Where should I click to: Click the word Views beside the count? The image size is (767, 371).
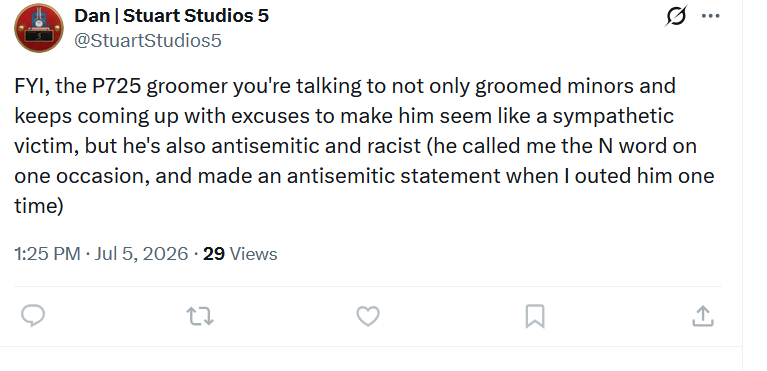tap(253, 254)
